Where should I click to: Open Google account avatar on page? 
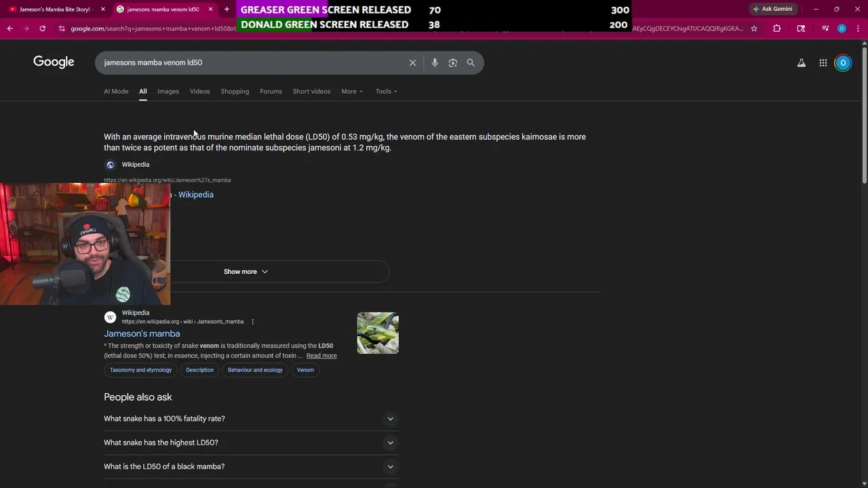843,63
